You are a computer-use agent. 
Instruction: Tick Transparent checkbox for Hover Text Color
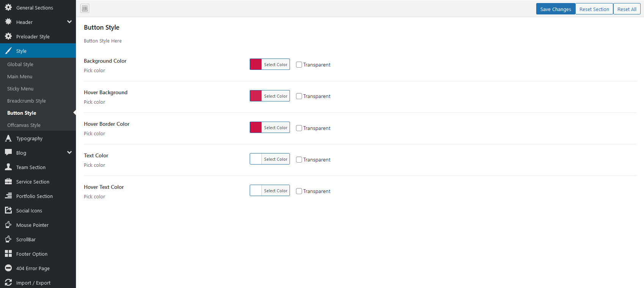coord(299,191)
